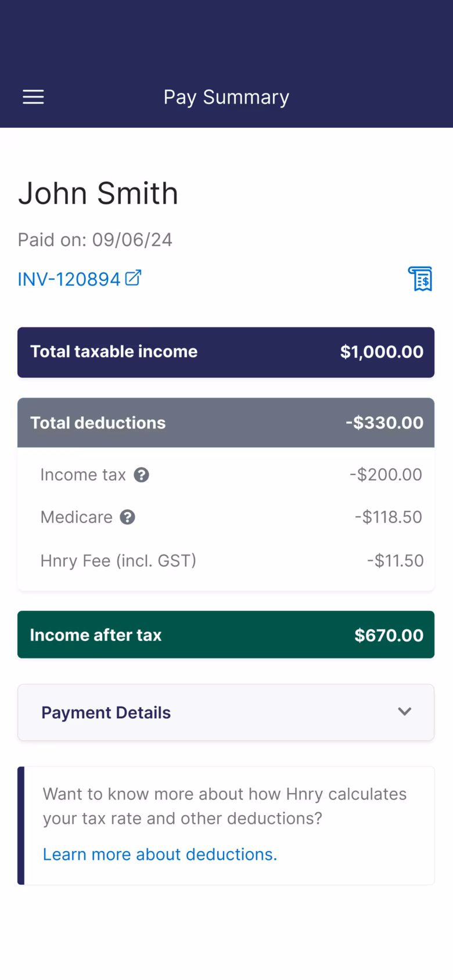Click the Paid on date text
This screenshot has height=980, width=453.
click(x=95, y=240)
